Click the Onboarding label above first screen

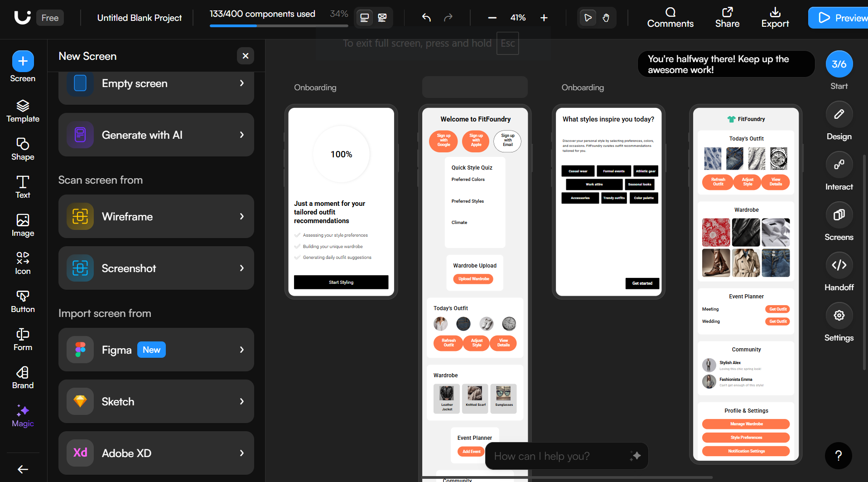(315, 88)
